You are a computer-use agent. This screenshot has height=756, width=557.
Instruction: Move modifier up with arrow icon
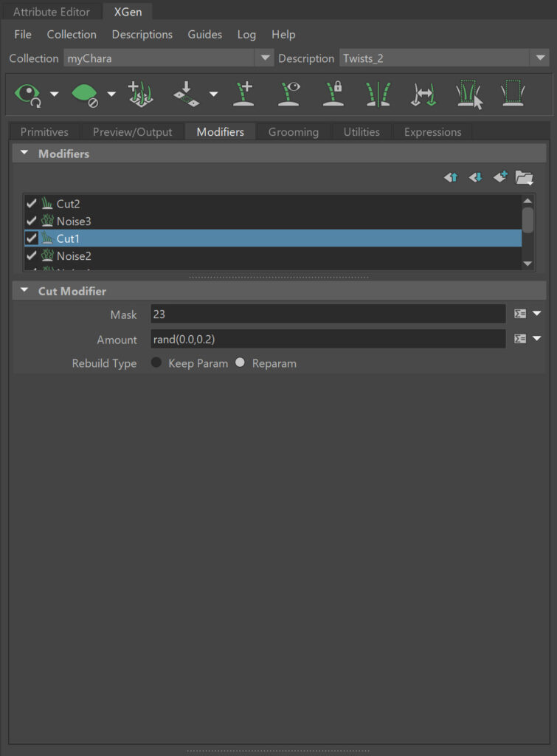(x=451, y=177)
